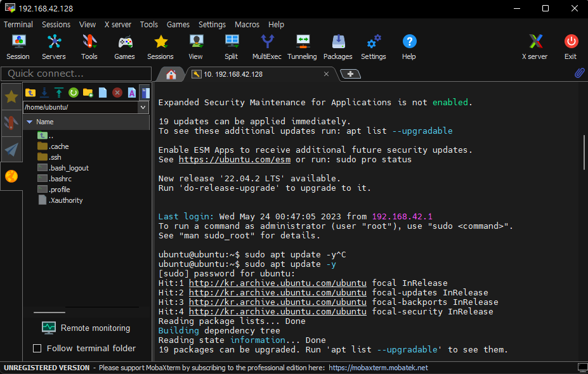This screenshot has height=374, width=588.
Task: Upload files with the green up arrow
Action: pyautogui.click(x=59, y=92)
